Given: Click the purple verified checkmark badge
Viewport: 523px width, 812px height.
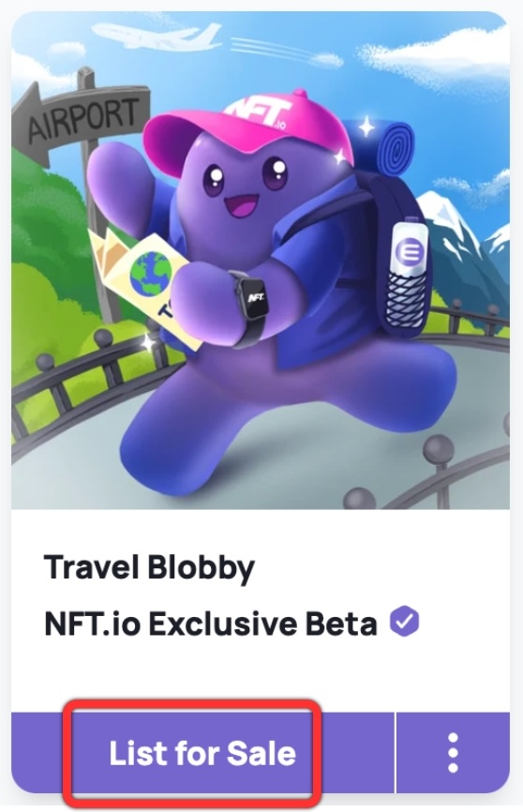Looking at the screenshot, I should click(x=404, y=622).
